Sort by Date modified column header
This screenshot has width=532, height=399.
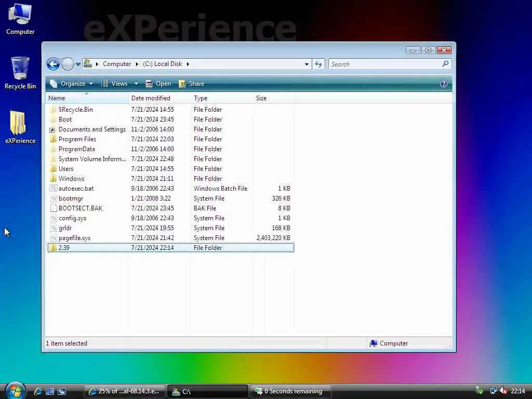[x=159, y=98]
